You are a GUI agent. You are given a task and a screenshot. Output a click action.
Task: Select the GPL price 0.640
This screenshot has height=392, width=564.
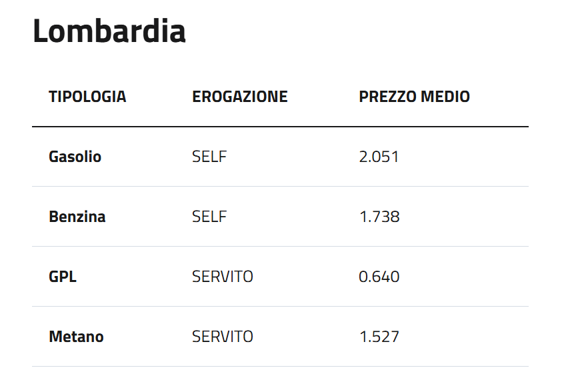(379, 277)
